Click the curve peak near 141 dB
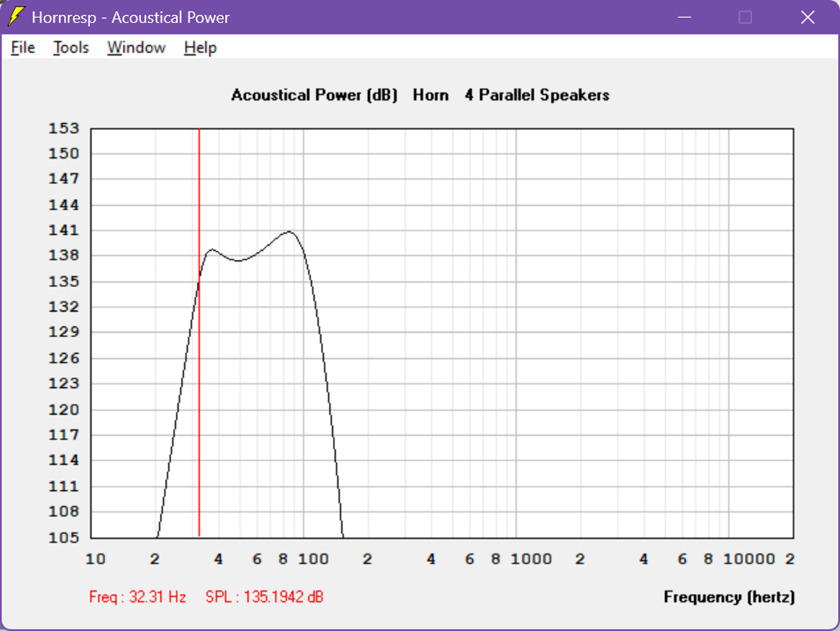Image resolution: width=840 pixels, height=631 pixels. (290, 232)
